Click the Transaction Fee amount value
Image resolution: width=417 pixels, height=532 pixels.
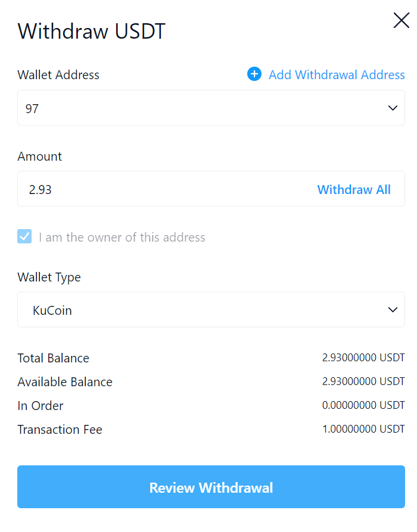pos(363,429)
